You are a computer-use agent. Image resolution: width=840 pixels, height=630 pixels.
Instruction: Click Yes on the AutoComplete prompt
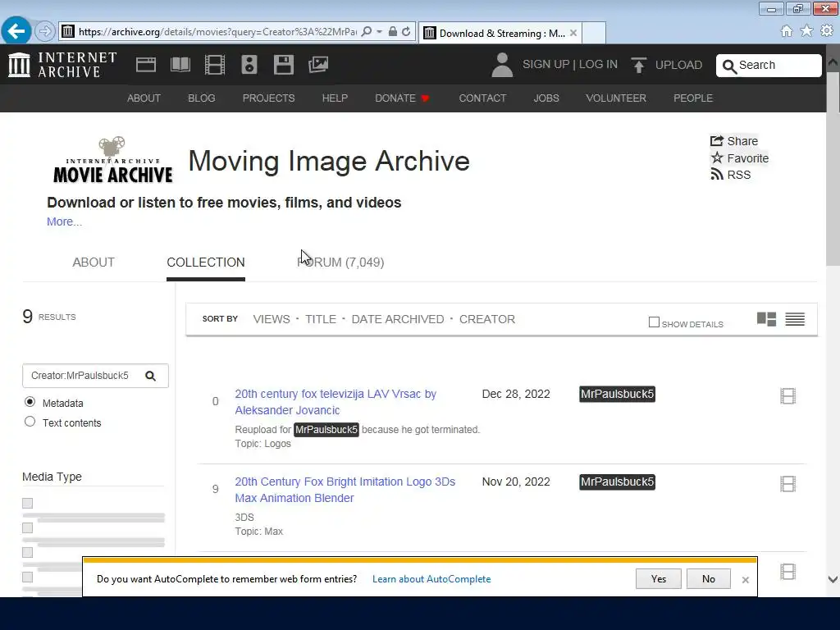(x=659, y=578)
